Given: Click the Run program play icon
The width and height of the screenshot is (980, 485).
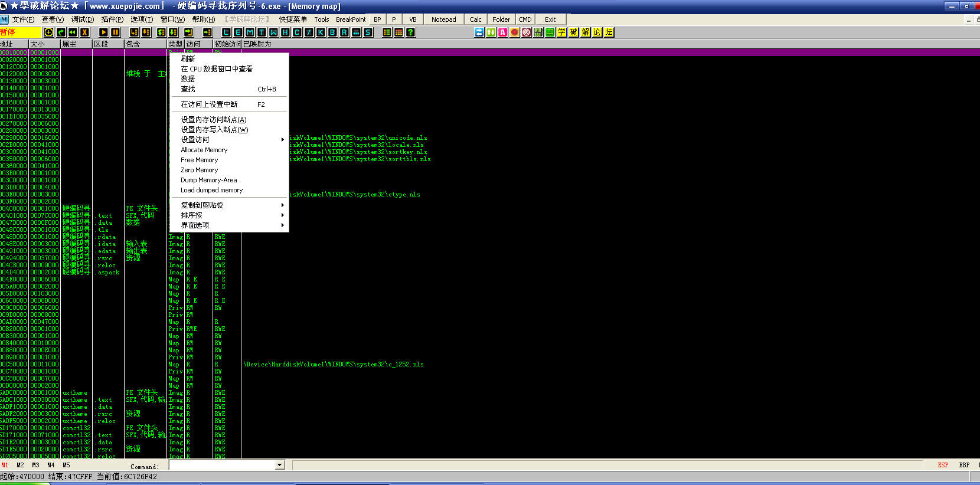Looking at the screenshot, I should click(103, 32).
